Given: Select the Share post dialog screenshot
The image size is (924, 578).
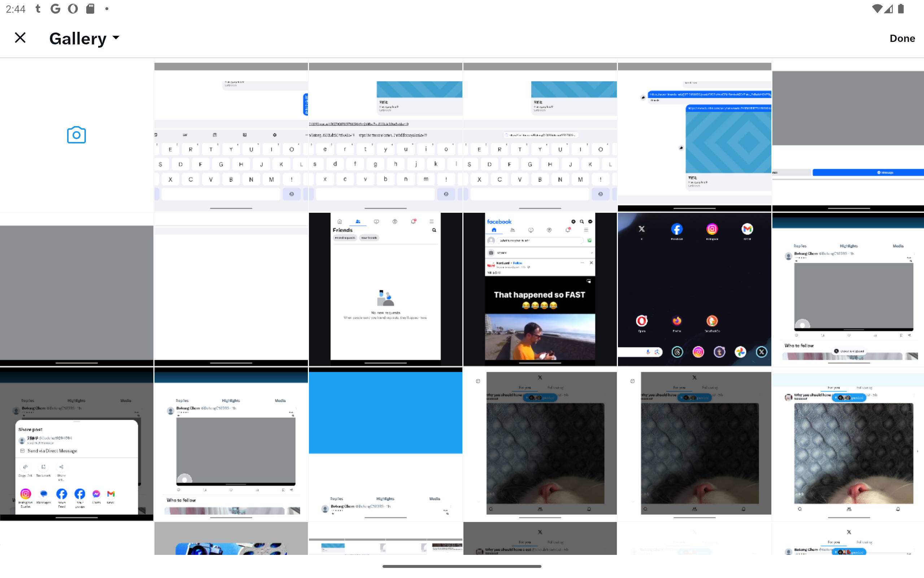Looking at the screenshot, I should (x=77, y=444).
